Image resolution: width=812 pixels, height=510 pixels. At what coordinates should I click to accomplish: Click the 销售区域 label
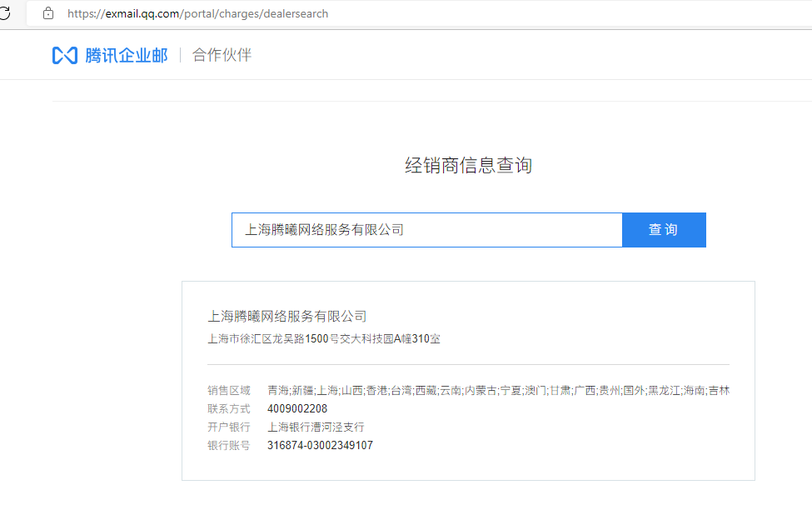coord(229,391)
